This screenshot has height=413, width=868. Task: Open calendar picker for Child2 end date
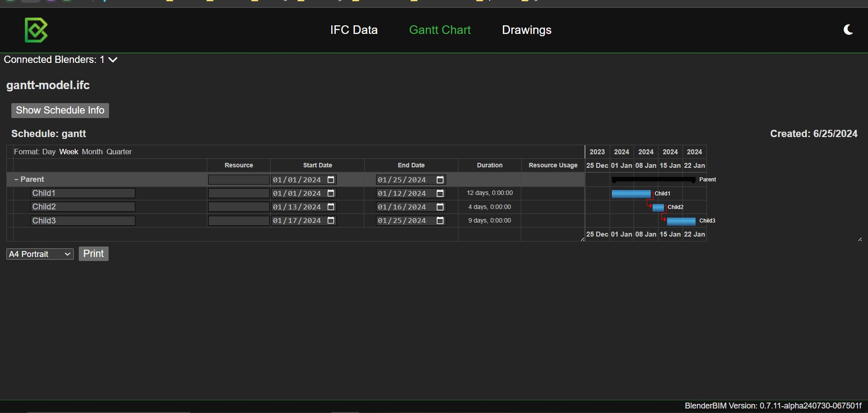pos(440,207)
